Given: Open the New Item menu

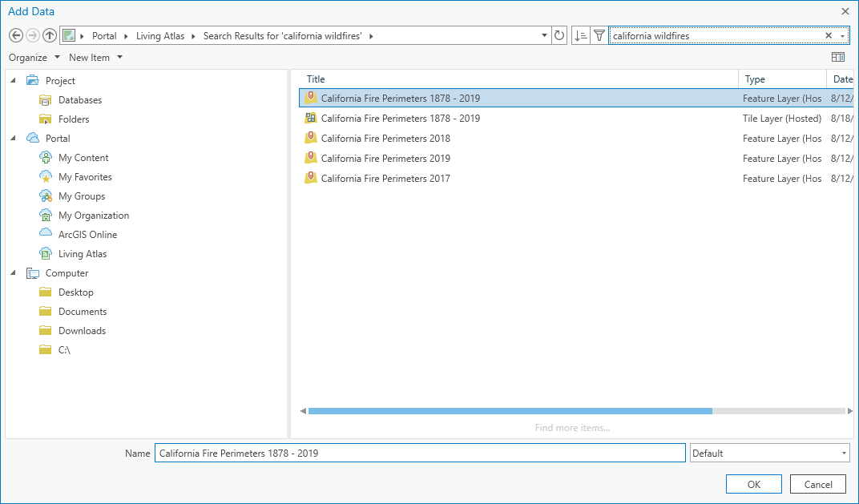Looking at the screenshot, I should coord(95,58).
